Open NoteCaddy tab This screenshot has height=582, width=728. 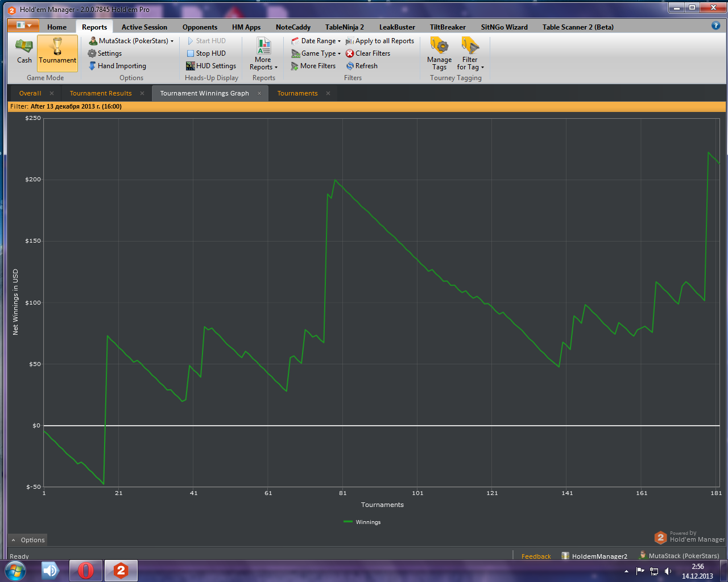click(x=293, y=27)
